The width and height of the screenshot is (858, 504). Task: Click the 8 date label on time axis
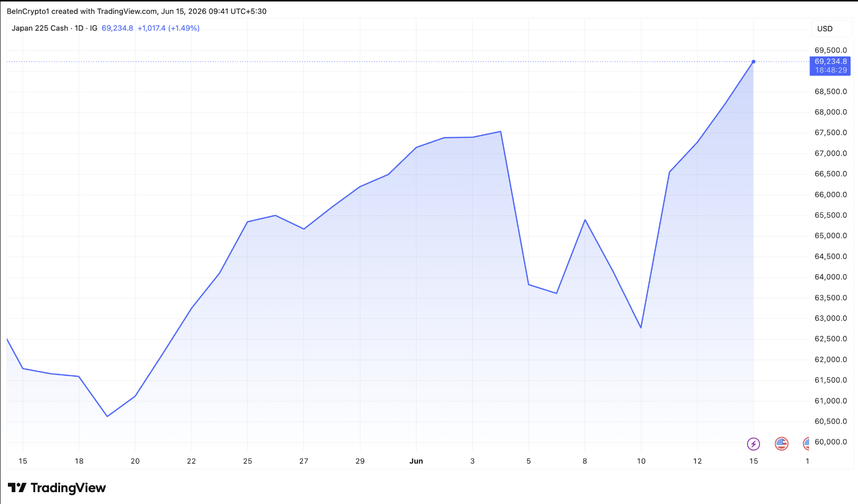(585, 461)
